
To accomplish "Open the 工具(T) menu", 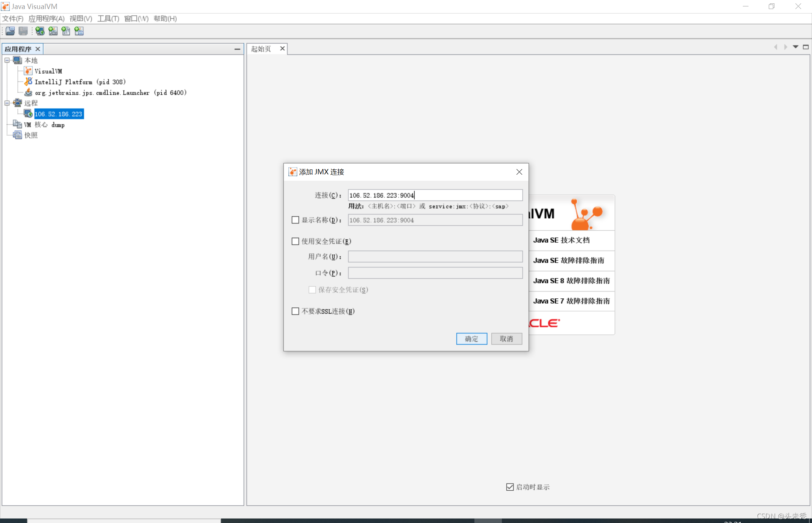I will click(108, 18).
